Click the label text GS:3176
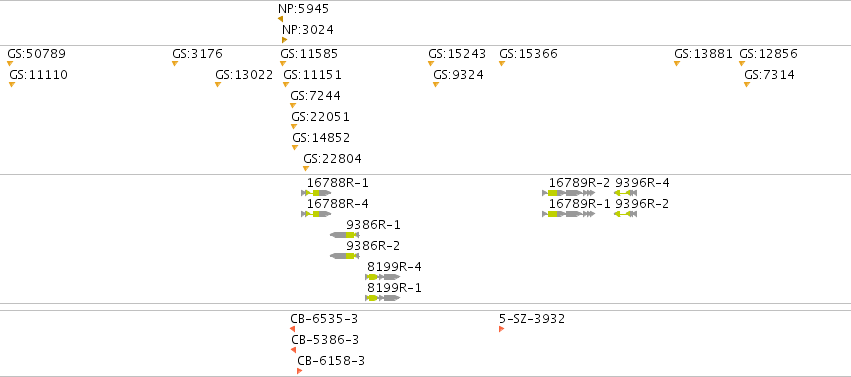Screen dimensions: 851x377 [x=198, y=54]
